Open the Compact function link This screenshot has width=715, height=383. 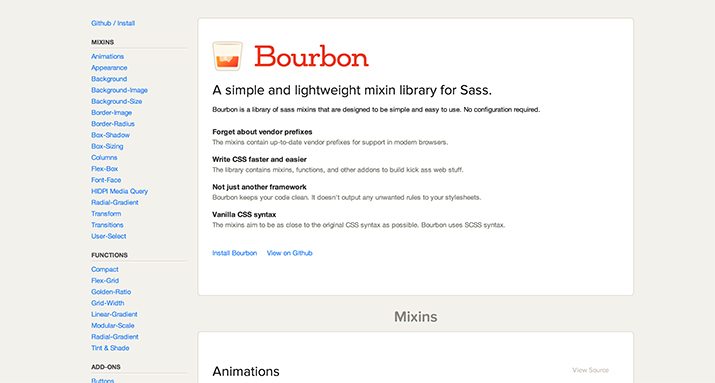(x=105, y=269)
